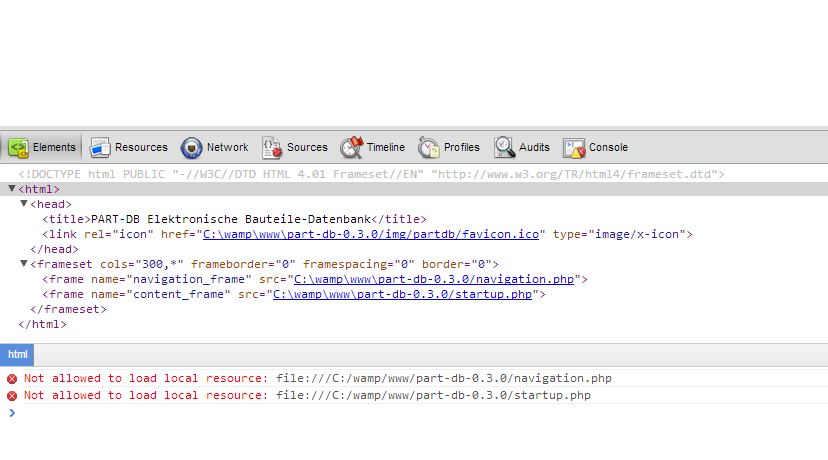Select the html breadcrumb item
The image size is (828, 460).
tap(17, 354)
